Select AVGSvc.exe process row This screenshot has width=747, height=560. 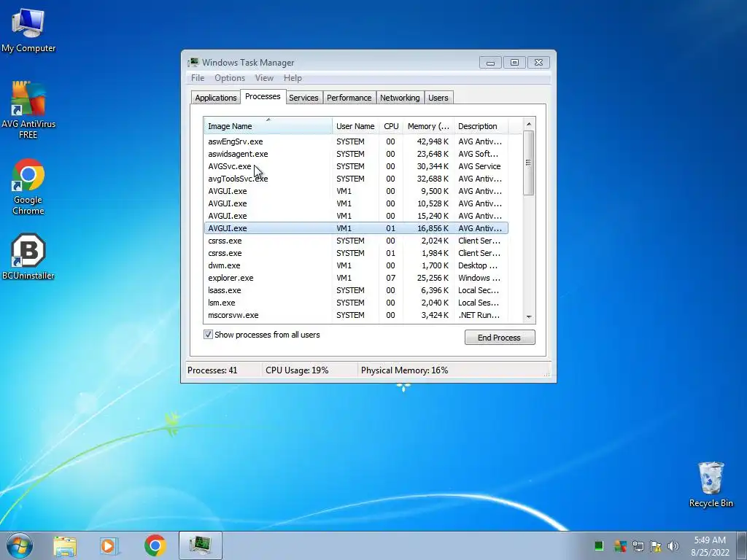356,166
